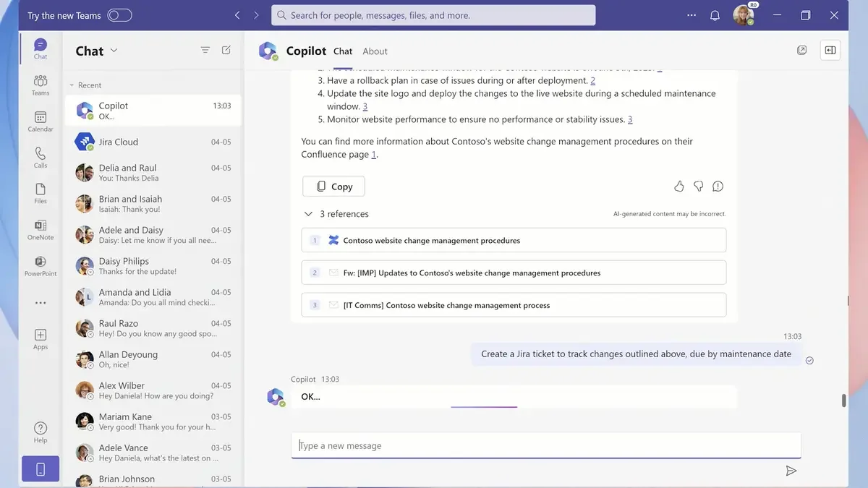This screenshot has height=488, width=868.
Task: Open Calls in the sidebar
Action: [41, 157]
